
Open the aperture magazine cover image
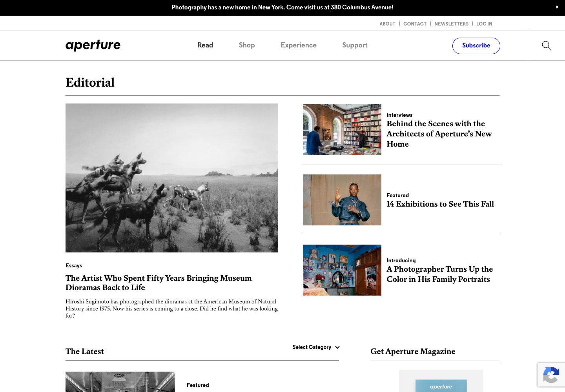pyautogui.click(x=441, y=381)
